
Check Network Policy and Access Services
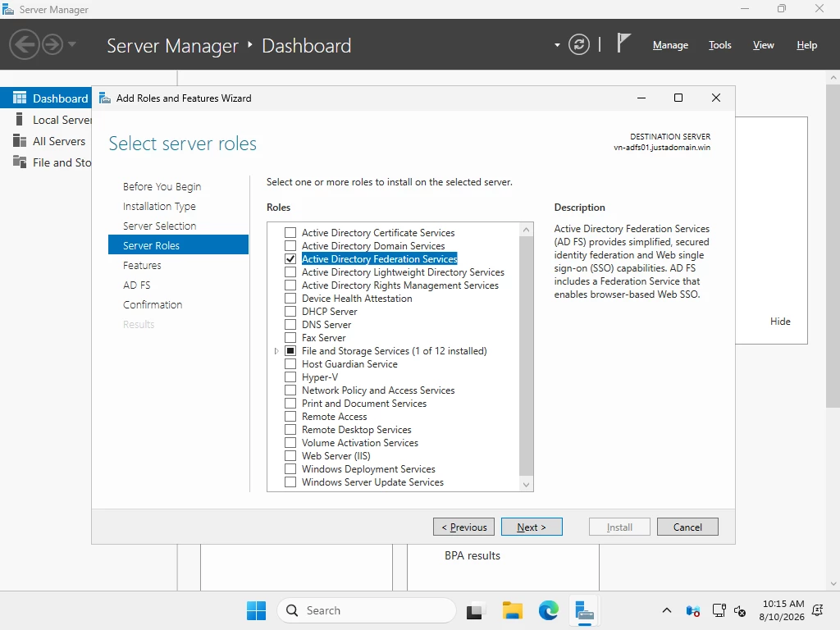point(290,390)
